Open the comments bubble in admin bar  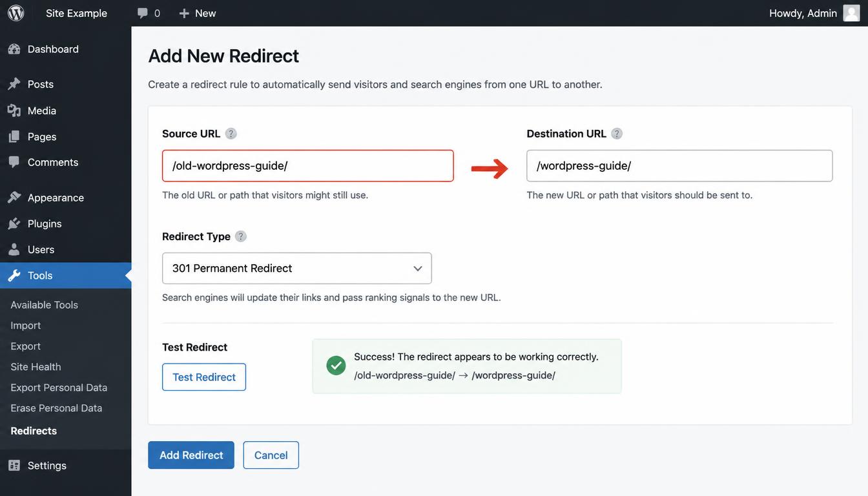point(143,13)
